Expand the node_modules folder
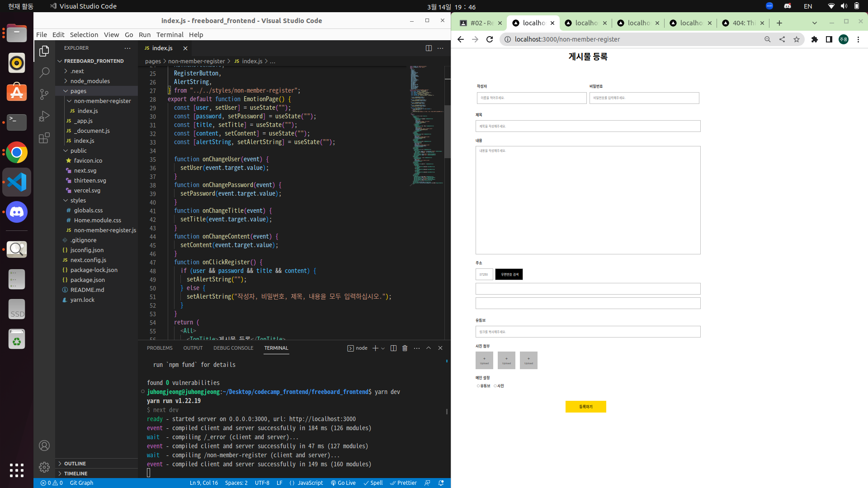Image resolution: width=868 pixels, height=488 pixels. [90, 81]
